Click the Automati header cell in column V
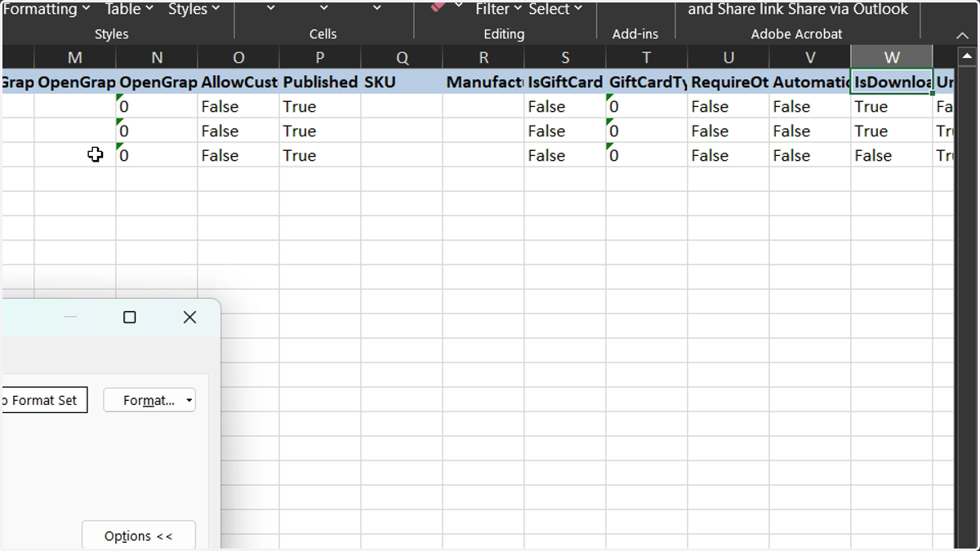This screenshot has width=980, height=551. [x=810, y=82]
